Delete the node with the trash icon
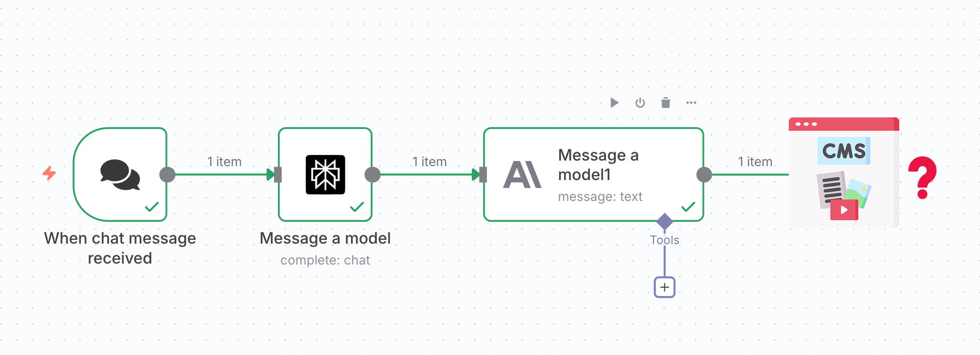 tap(665, 103)
